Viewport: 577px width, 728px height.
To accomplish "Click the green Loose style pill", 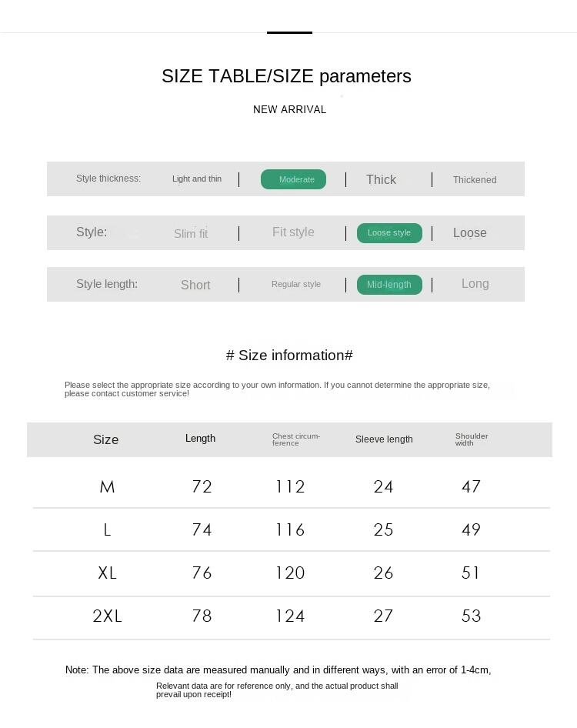I will pyautogui.click(x=389, y=233).
